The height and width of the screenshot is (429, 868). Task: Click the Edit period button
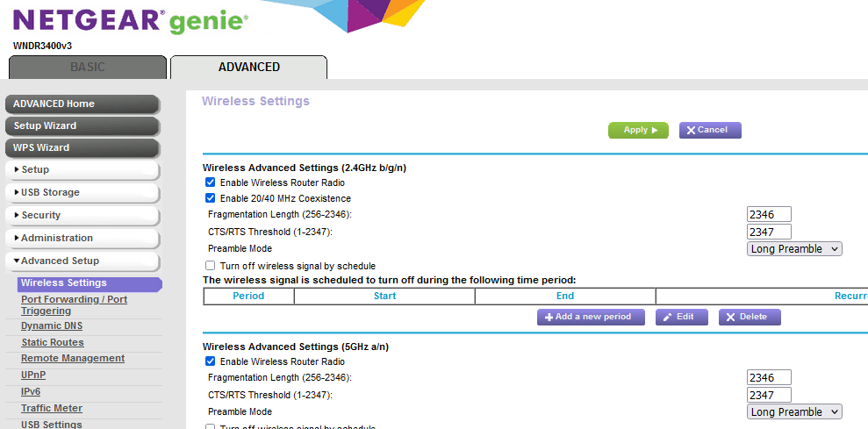tap(680, 317)
